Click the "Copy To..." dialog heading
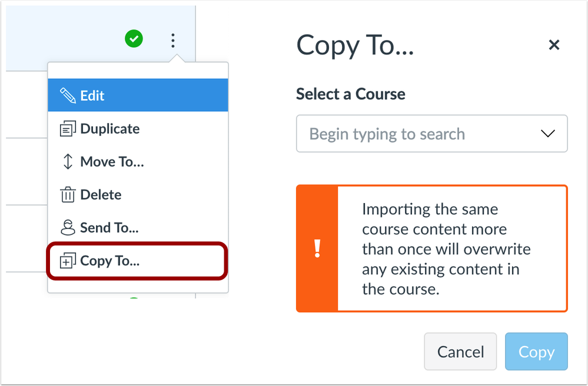The width and height of the screenshot is (588, 386). click(355, 45)
